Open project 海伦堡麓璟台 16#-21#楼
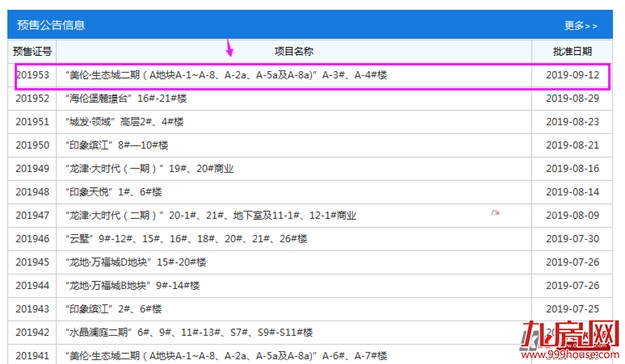Screen dimensions: 625x364 [126, 98]
